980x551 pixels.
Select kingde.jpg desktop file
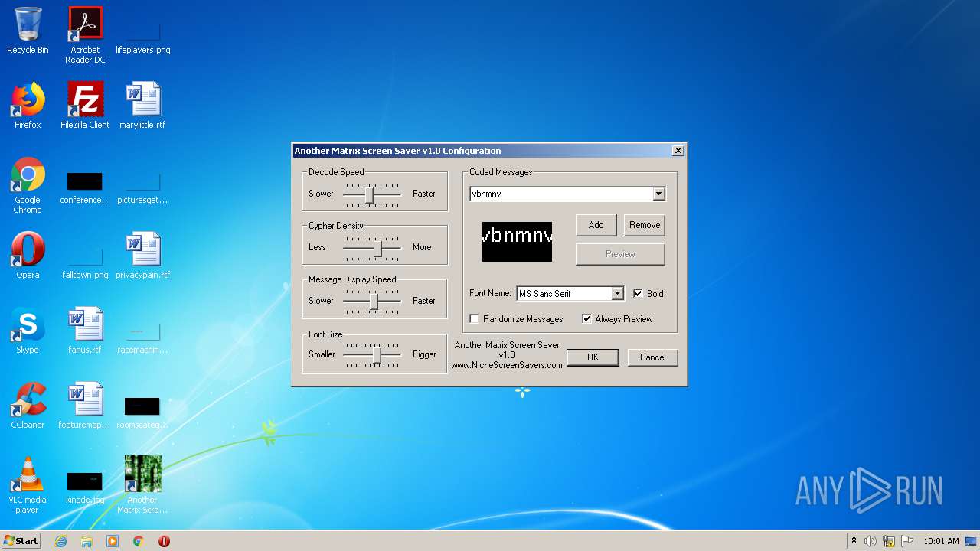point(85,488)
